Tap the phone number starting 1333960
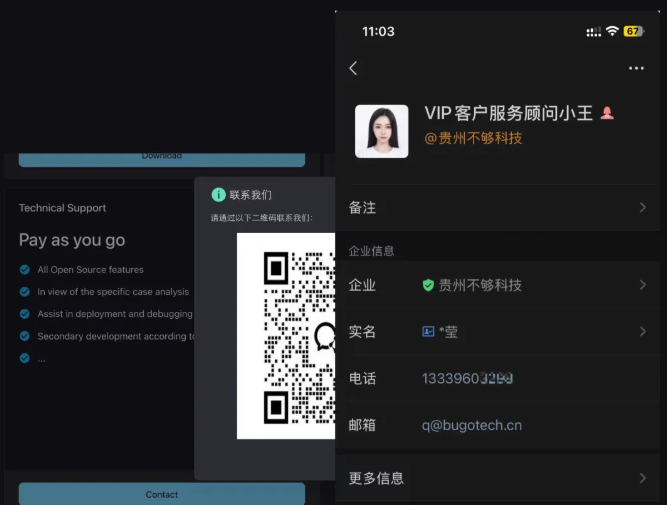The width and height of the screenshot is (667, 505). pos(467,378)
